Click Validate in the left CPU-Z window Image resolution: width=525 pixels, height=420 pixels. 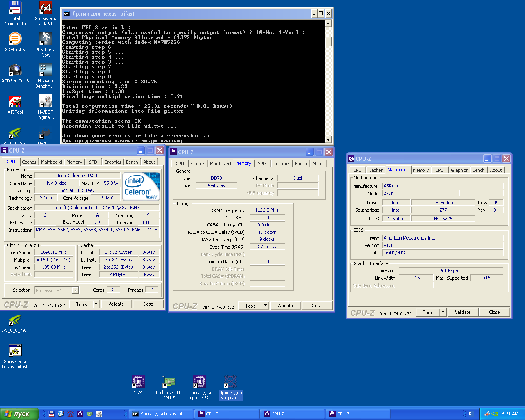[116, 304]
